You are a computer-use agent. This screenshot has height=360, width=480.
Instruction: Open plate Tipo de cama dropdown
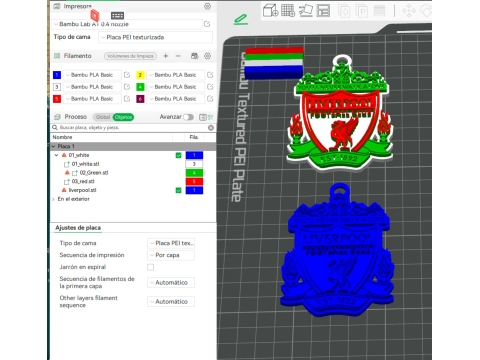171,243
